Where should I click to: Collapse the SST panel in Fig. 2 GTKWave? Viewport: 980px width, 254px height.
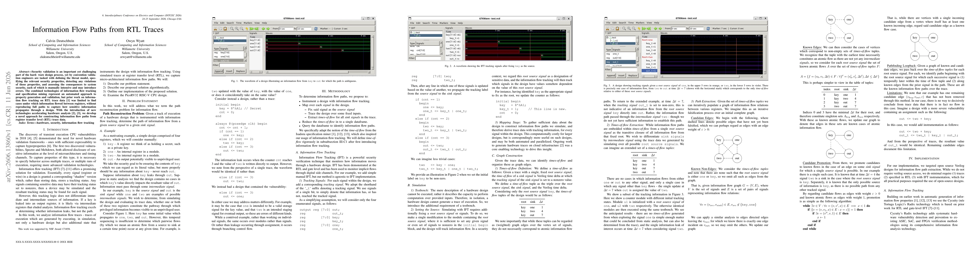pos(410,28)
